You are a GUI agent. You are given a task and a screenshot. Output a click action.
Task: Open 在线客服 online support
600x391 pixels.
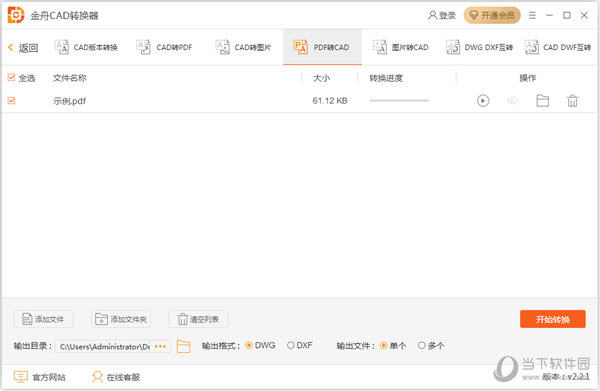116,377
